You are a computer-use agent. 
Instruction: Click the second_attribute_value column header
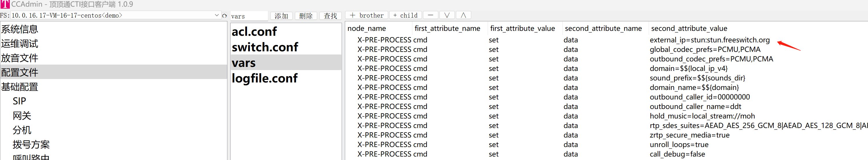pyautogui.click(x=689, y=28)
